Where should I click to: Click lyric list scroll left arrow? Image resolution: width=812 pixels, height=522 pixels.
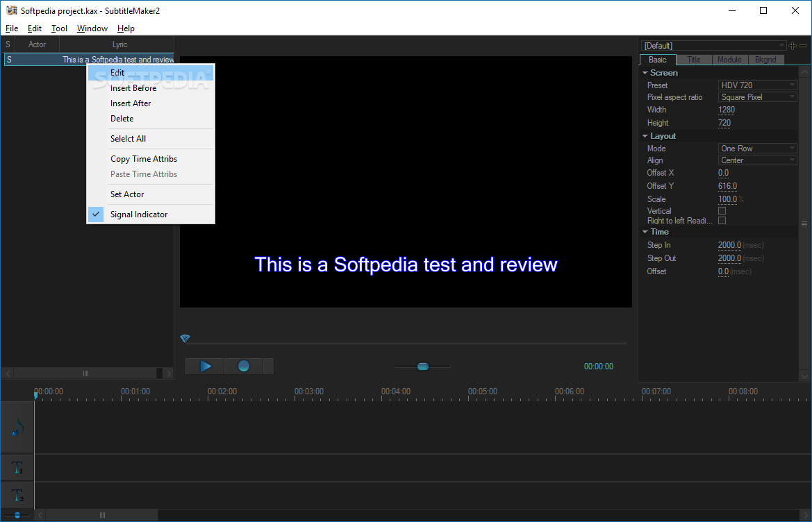[8, 373]
